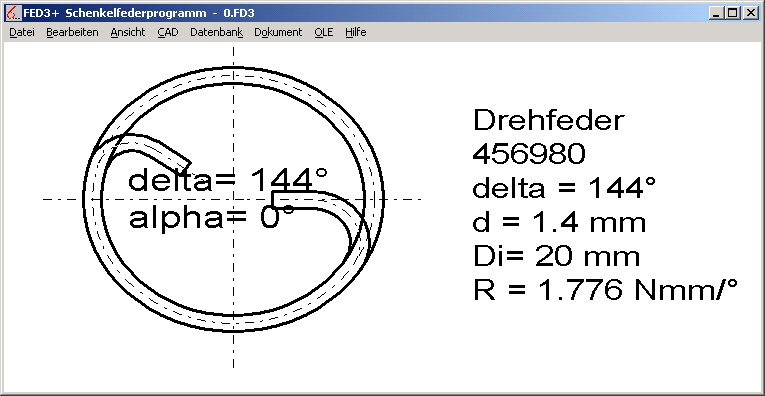Open the Datenbank menu

[x=217, y=33]
